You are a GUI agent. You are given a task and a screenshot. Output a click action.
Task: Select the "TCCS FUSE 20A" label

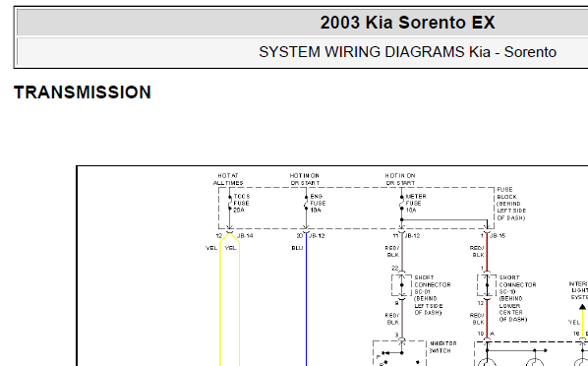tap(242, 203)
